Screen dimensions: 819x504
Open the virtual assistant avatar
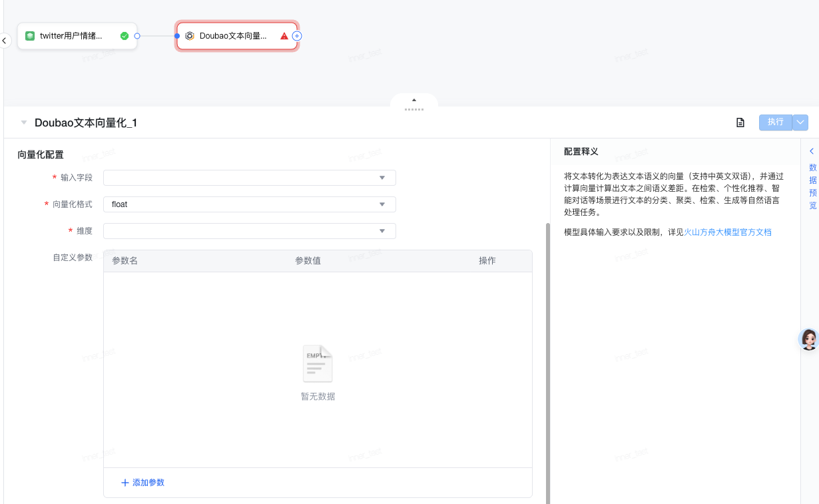(x=808, y=340)
